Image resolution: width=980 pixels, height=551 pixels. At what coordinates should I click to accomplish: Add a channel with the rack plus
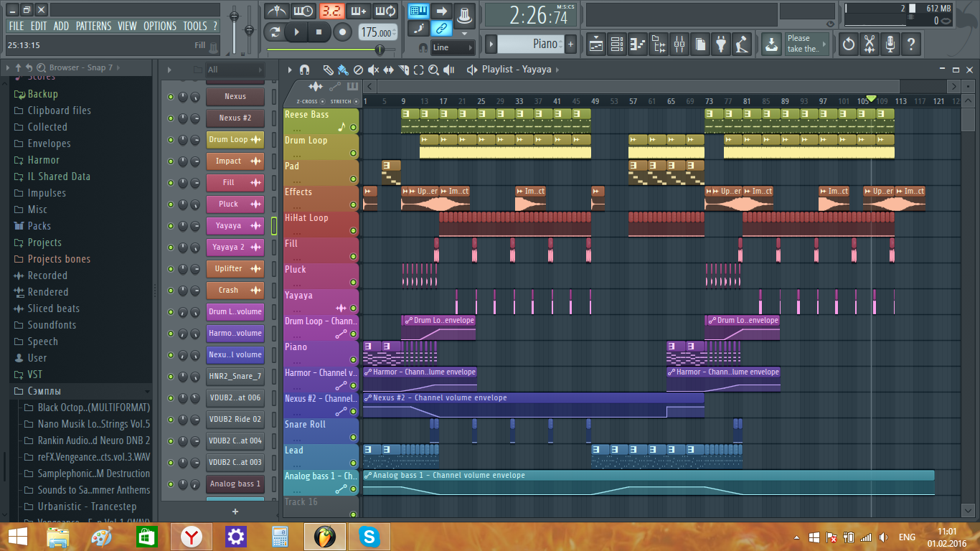pos(235,512)
